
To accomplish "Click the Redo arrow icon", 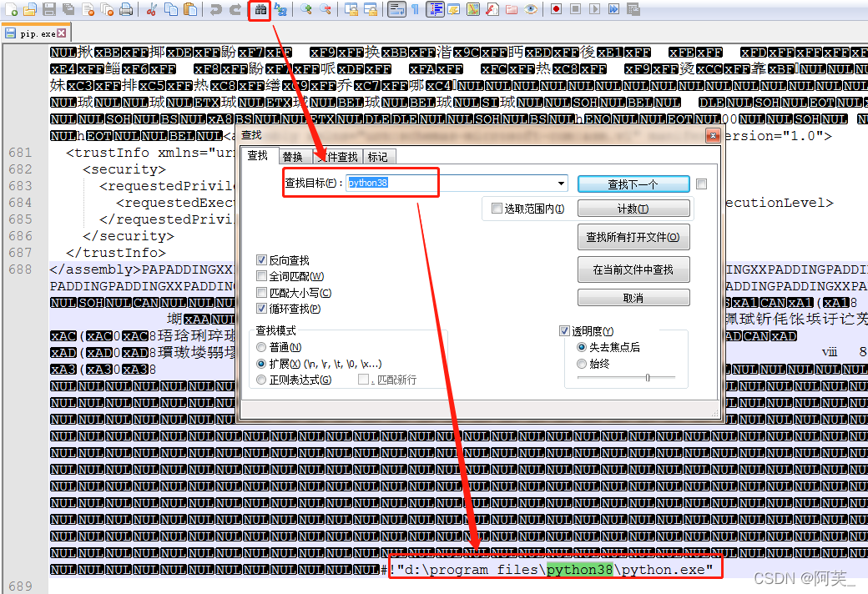I will click(235, 9).
